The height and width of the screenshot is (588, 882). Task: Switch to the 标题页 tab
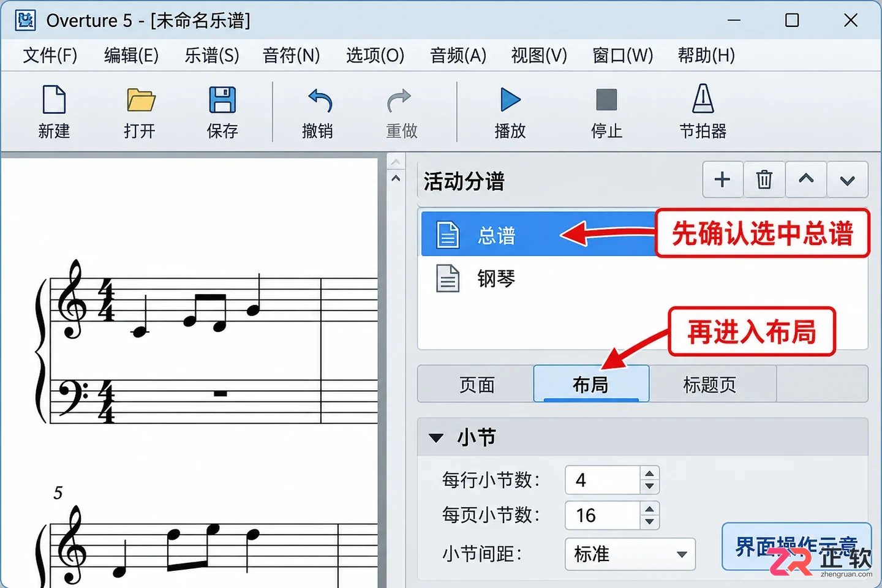tap(712, 384)
